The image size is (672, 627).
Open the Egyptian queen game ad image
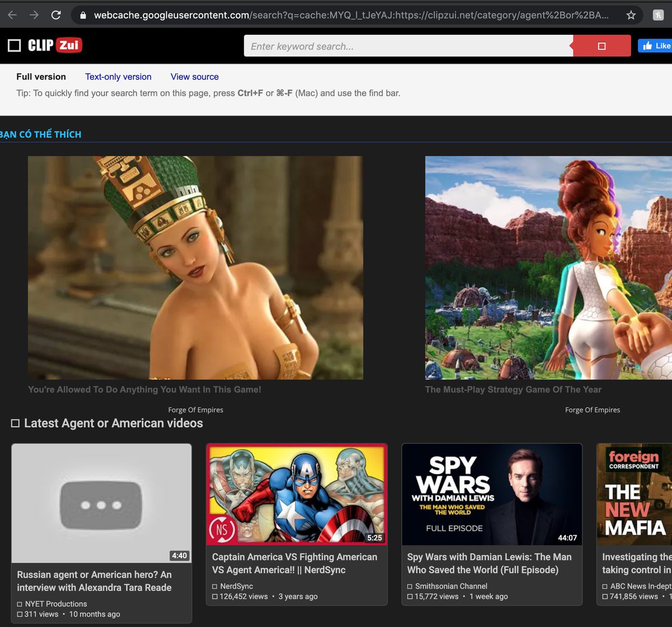click(x=195, y=268)
